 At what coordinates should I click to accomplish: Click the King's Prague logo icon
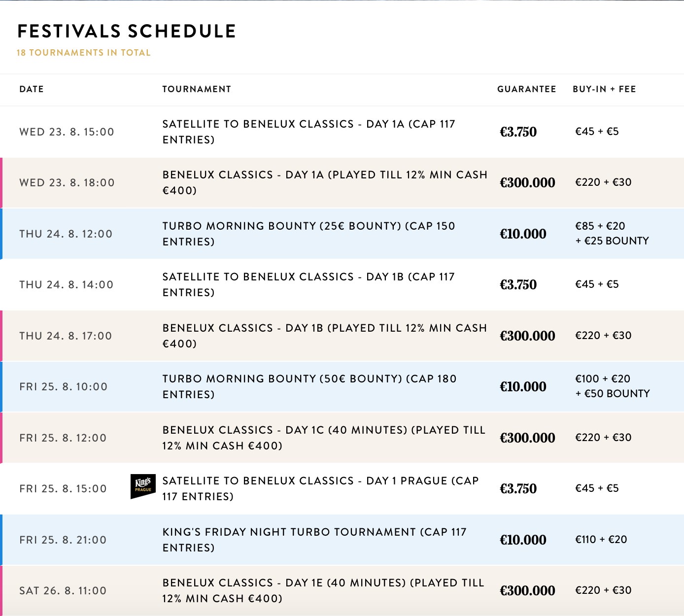143,486
